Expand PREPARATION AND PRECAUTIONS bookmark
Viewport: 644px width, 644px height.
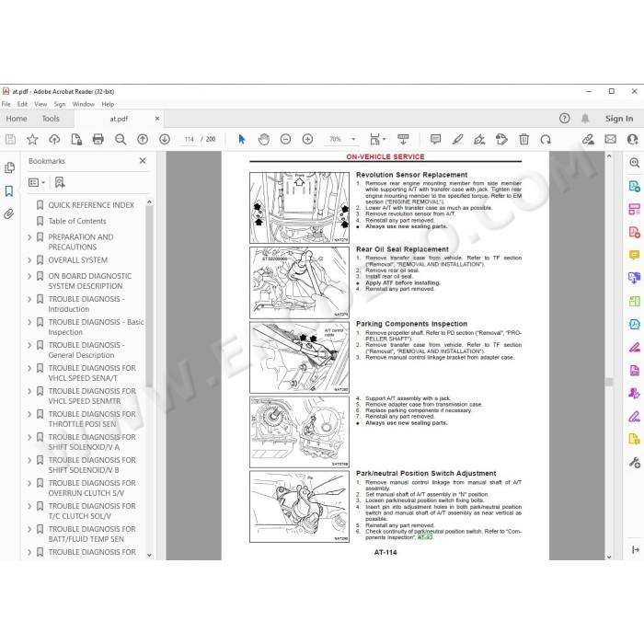tap(29, 237)
